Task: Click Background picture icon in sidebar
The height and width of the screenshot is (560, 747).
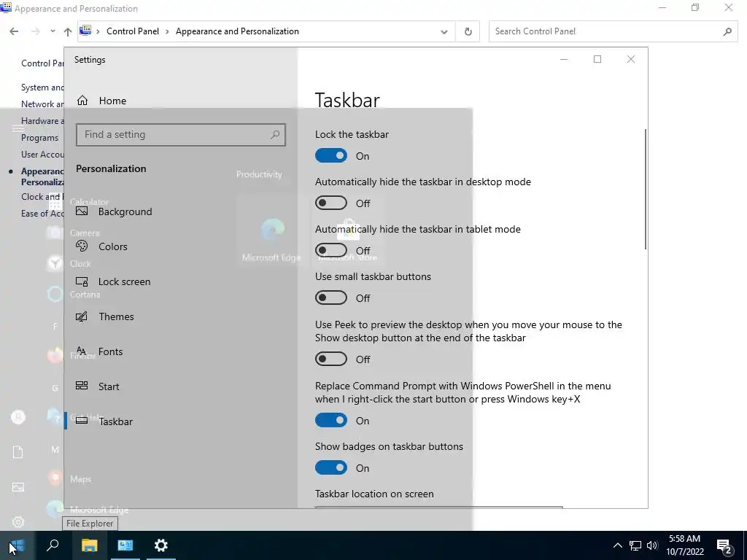Action: tap(82, 211)
